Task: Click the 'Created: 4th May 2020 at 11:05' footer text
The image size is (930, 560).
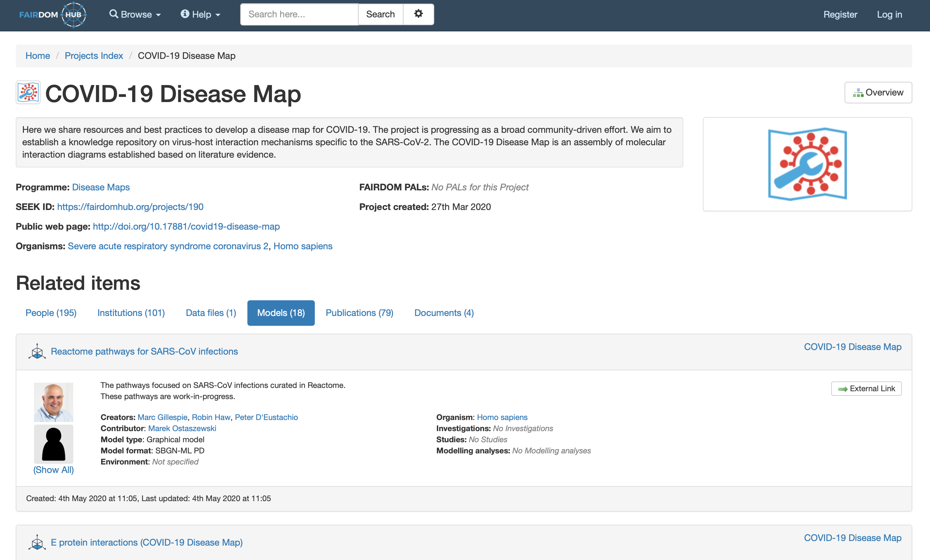Action: tap(82, 499)
